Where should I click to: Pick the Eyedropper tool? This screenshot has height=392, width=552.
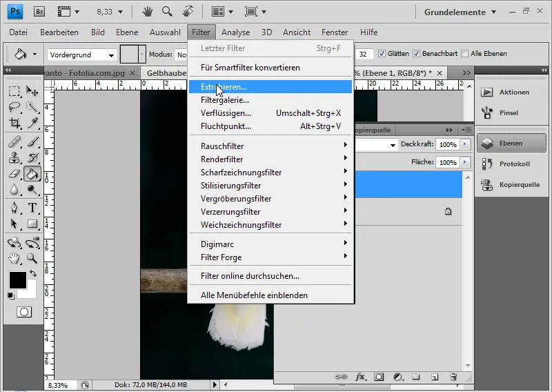(32, 124)
